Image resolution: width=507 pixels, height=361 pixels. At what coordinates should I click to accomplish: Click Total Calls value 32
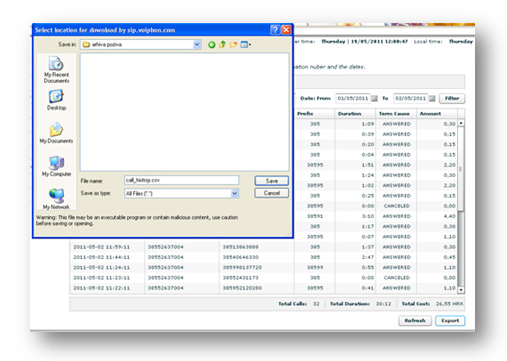coord(316,304)
